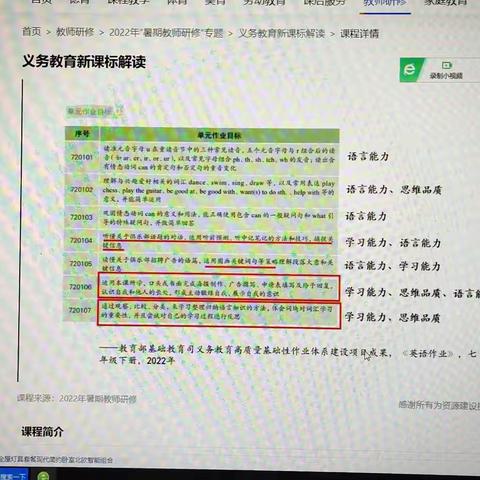Viewport: 480px width, 480px height.
Task: Click the camera icon above 录制小视频
Action: pyautogui.click(x=446, y=65)
